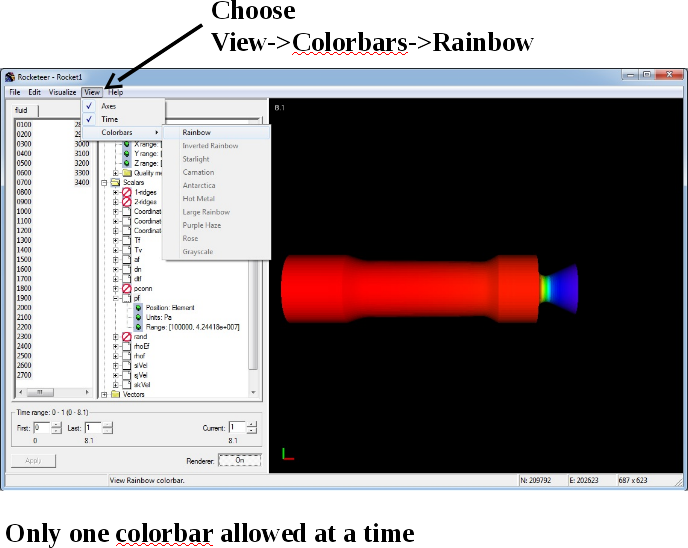Collapse the pf tree node
Image resolution: width=688 pixels, height=548 pixels.
[116, 299]
